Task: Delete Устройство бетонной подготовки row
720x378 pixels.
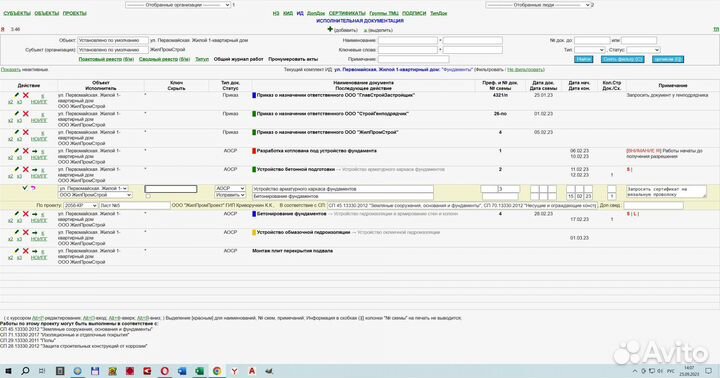Action: [26, 169]
